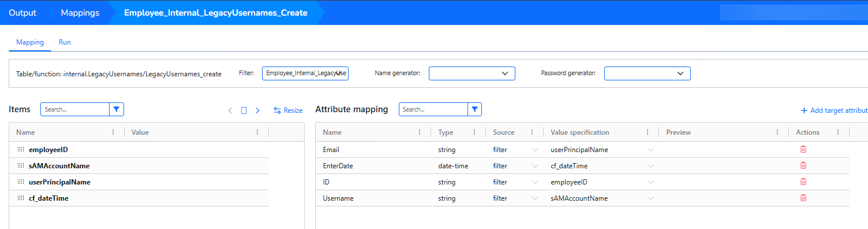868x229 pixels.
Task: Go to Output breadcrumb
Action: coord(23,12)
